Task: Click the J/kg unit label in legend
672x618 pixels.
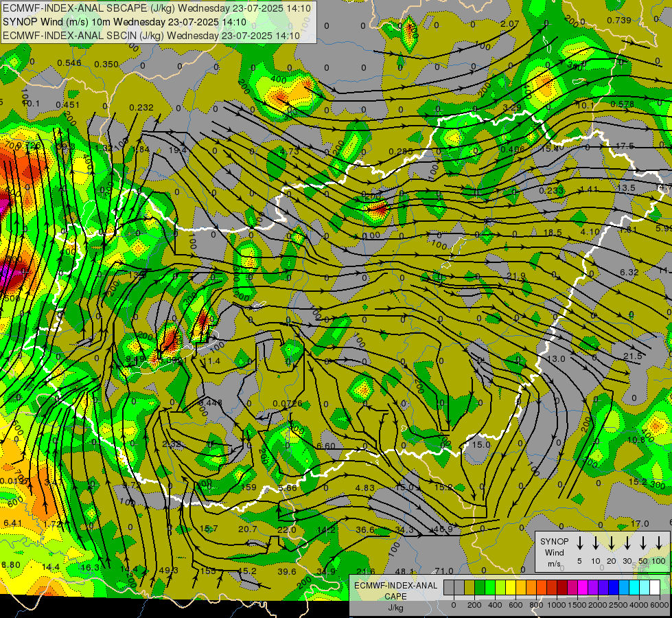Action: pyautogui.click(x=395, y=608)
